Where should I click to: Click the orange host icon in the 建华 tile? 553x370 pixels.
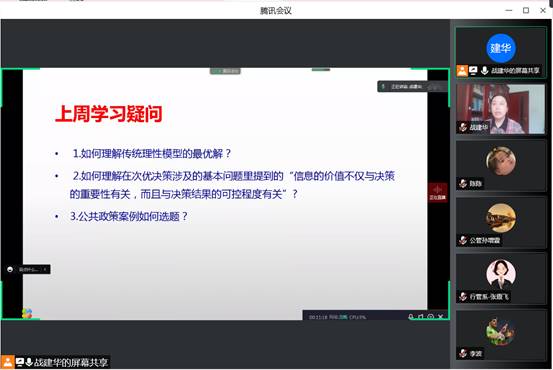pyautogui.click(x=462, y=71)
